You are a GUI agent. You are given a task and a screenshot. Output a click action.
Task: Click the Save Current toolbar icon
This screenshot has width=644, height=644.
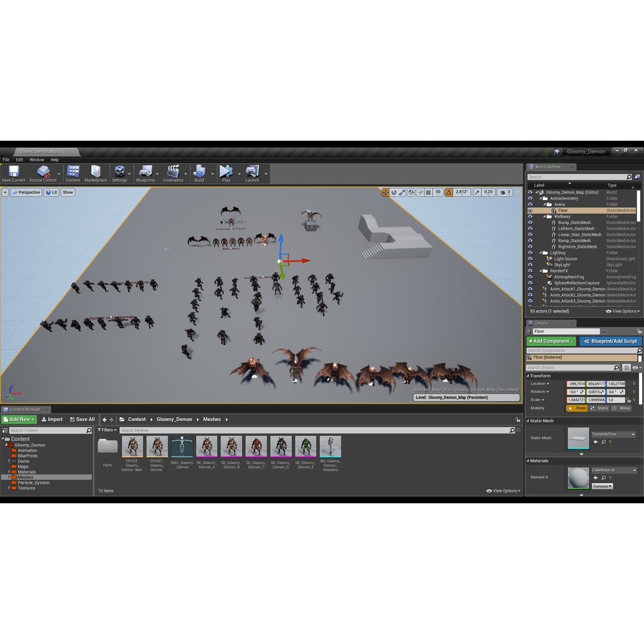tap(14, 174)
